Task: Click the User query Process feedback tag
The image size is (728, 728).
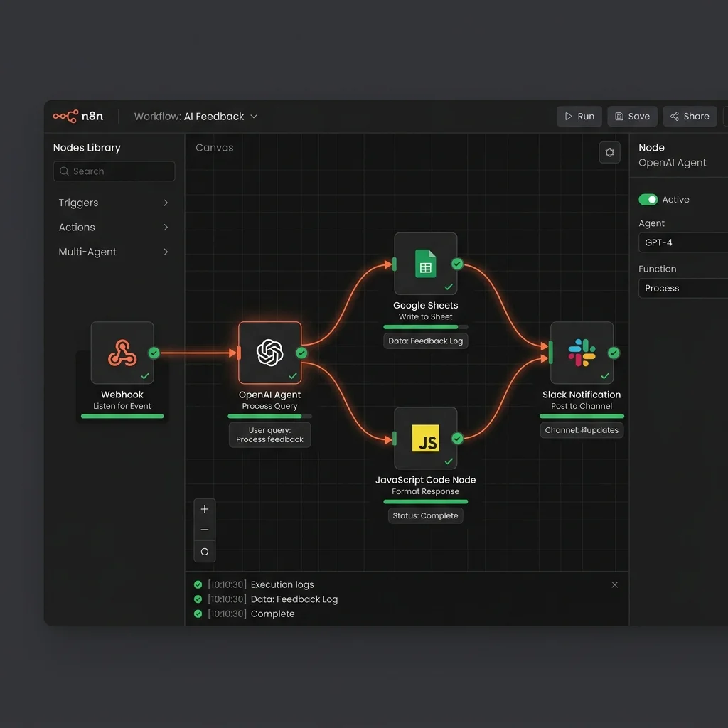Action: pyautogui.click(x=269, y=435)
